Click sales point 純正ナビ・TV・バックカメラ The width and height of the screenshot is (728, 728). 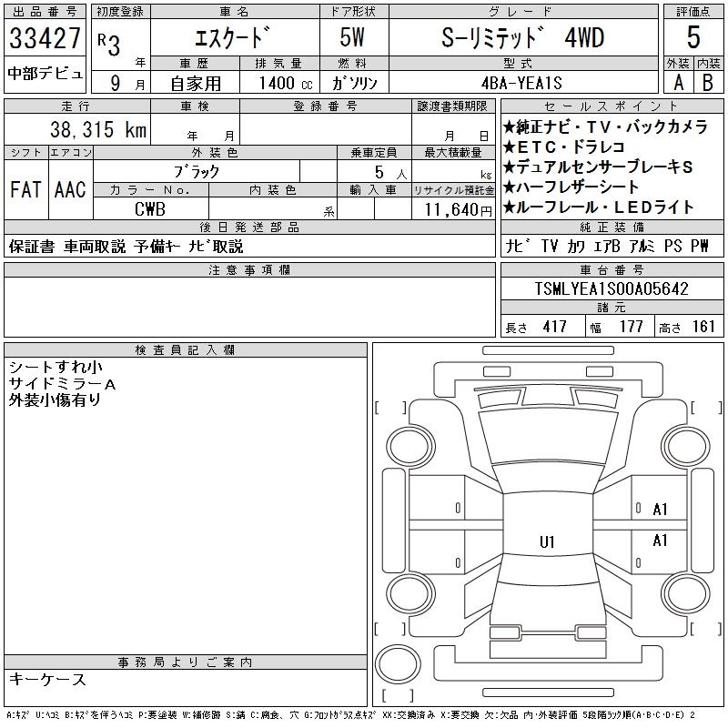coord(605,126)
